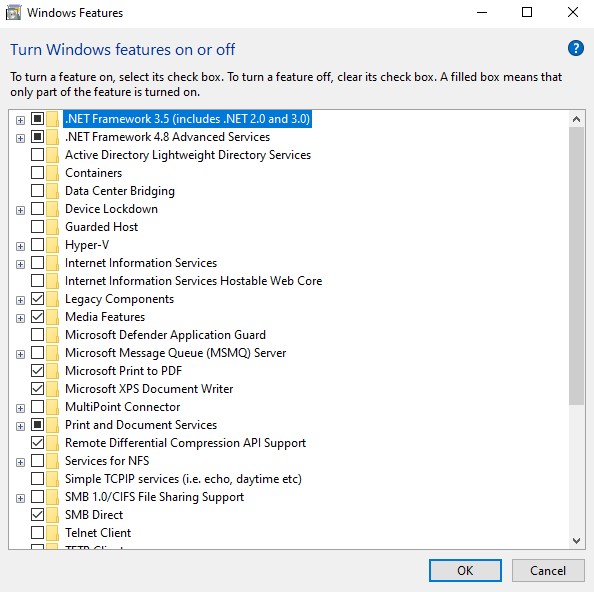
Task: Expand the Services for NFS node
Action: (x=20, y=462)
